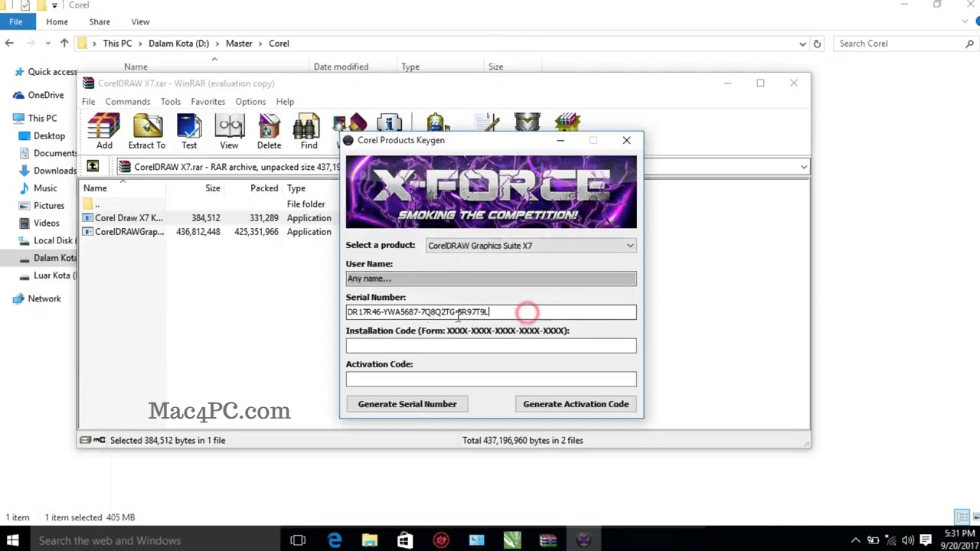The height and width of the screenshot is (551, 980).
Task: Switch to the Home ribbon tab
Action: pos(57,22)
